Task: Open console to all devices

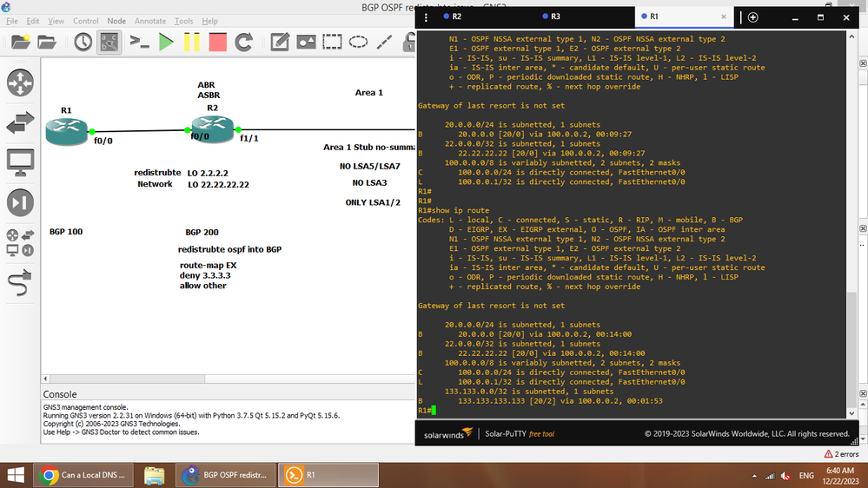Action: tap(139, 42)
